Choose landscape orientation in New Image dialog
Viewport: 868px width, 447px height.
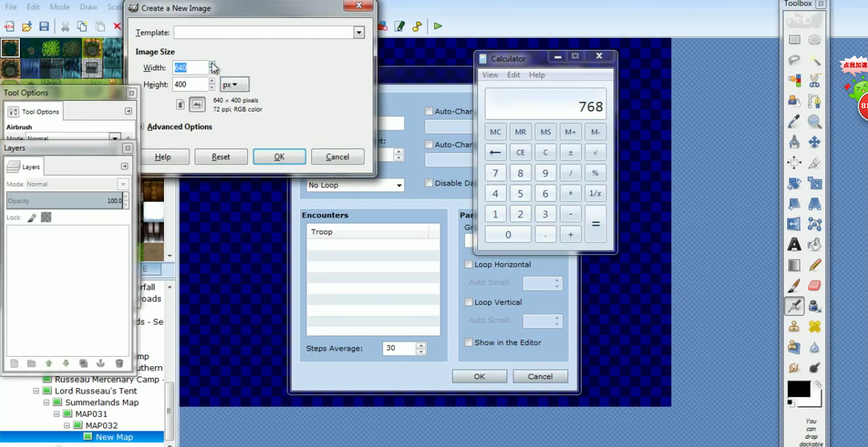point(197,104)
